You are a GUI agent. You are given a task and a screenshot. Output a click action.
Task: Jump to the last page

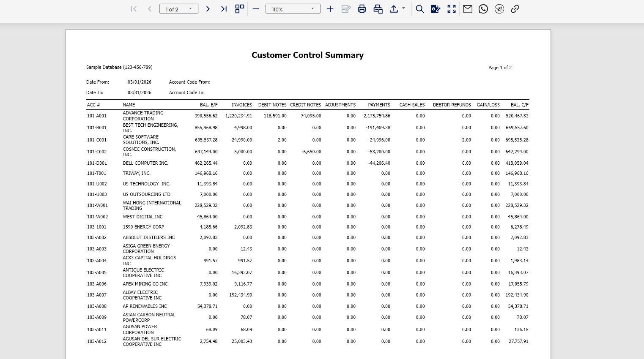[x=224, y=9]
